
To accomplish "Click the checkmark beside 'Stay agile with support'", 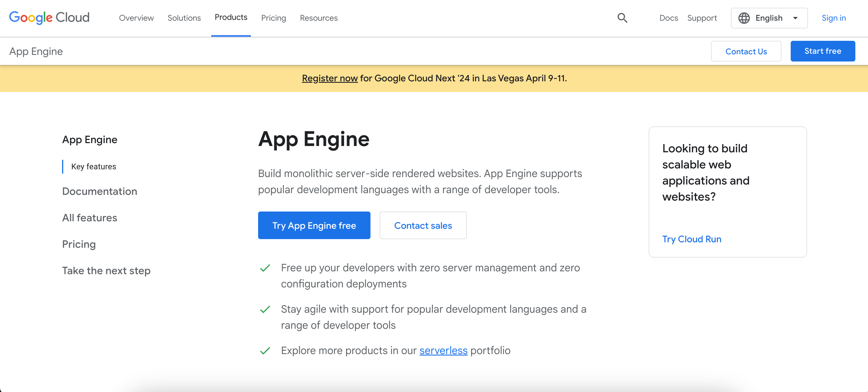I will (265, 310).
